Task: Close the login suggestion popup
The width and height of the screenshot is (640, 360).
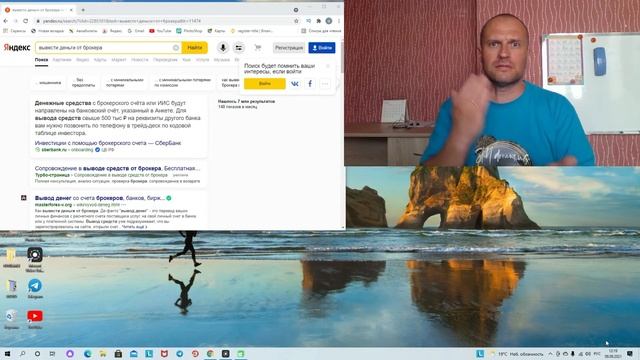Action: pyautogui.click(x=327, y=66)
